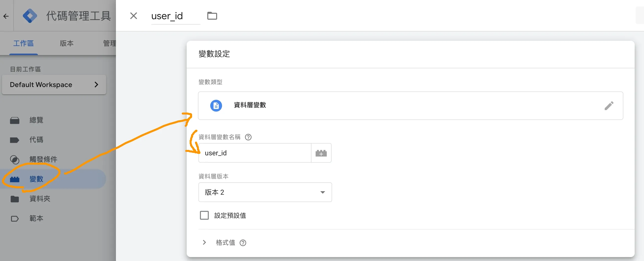The image size is (644, 261).
Task: Click the 範本 template icon
Action: [15, 219]
